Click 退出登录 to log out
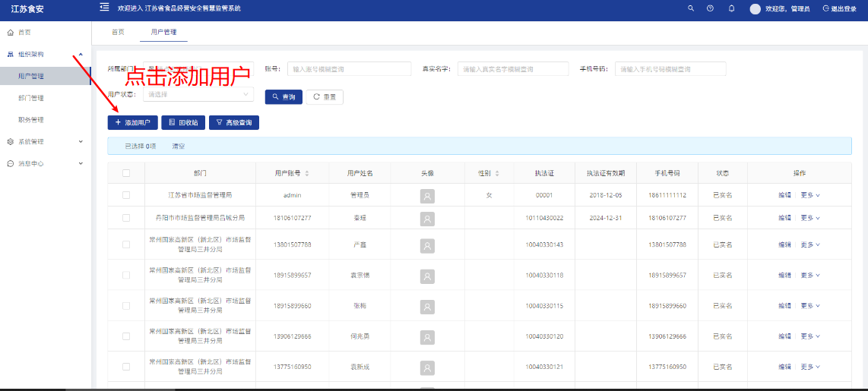This screenshot has height=391, width=868. tap(839, 9)
